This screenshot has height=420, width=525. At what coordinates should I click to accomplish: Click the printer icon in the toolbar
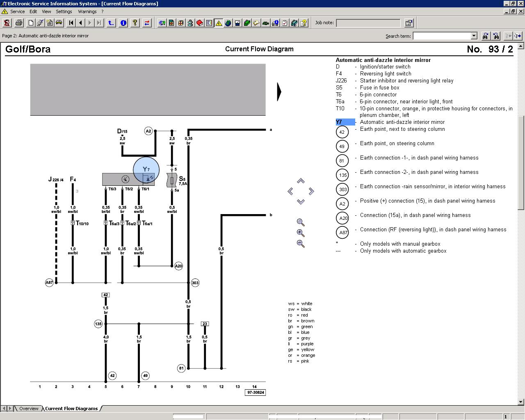coord(18,23)
